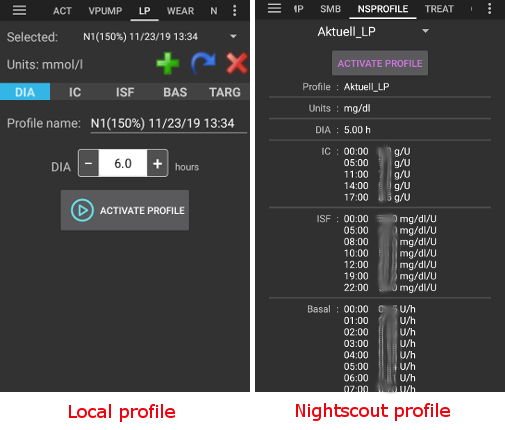The width and height of the screenshot is (505, 430).
Task: Increase DIA with plus button
Action: click(x=157, y=163)
